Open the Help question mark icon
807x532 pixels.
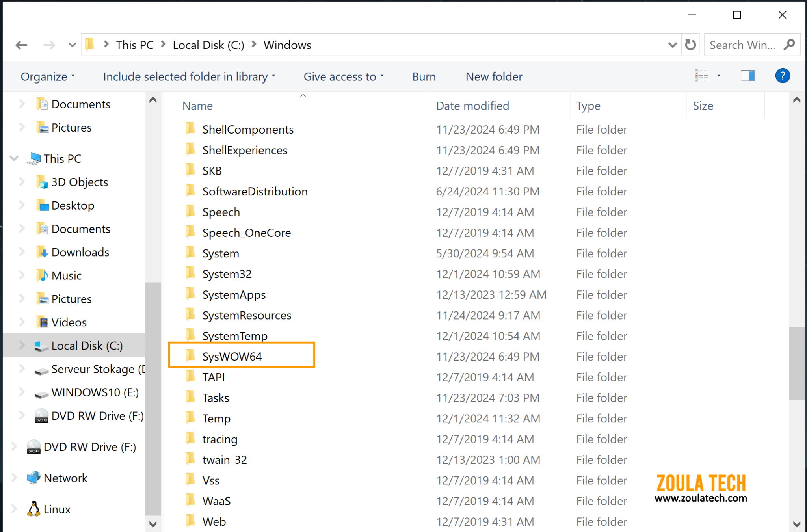783,76
